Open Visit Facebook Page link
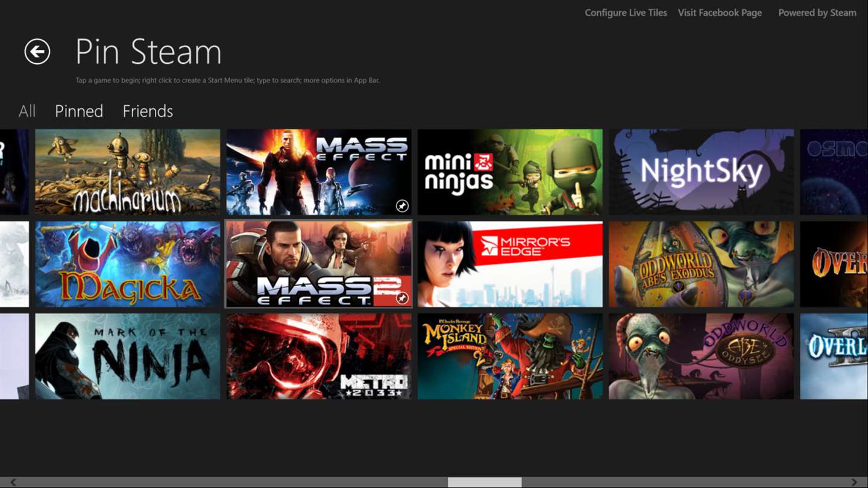Screen dimensions: 868x488 click(x=720, y=13)
